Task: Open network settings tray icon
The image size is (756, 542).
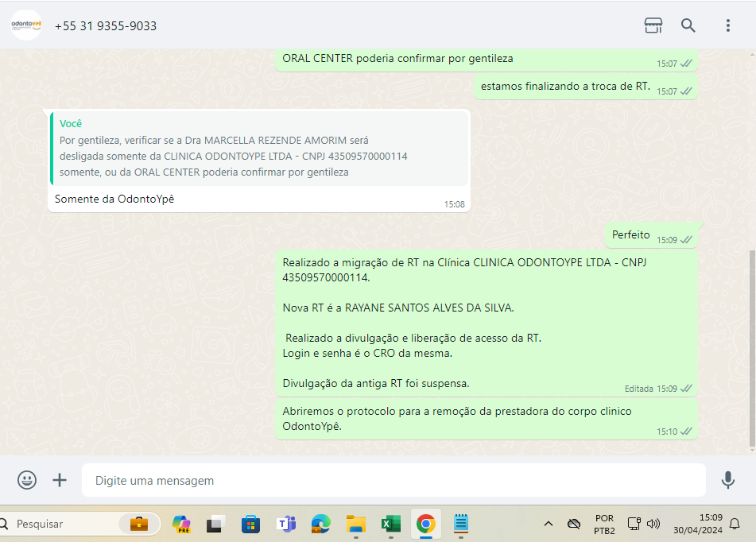Action: [634, 524]
